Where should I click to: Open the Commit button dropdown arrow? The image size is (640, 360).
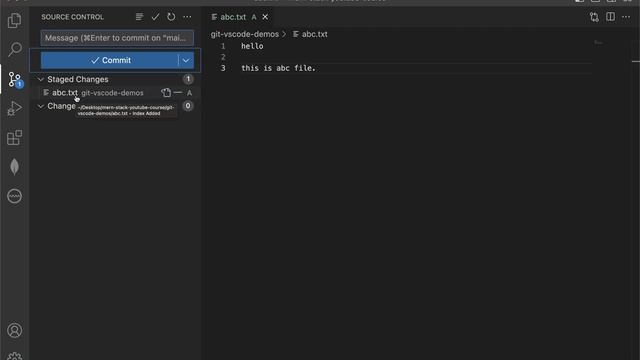coord(186,60)
